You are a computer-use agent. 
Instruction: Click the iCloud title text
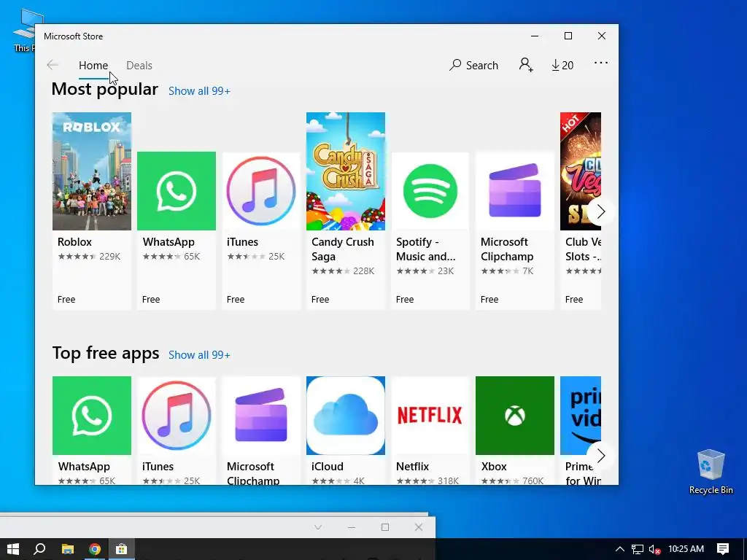[x=328, y=467]
